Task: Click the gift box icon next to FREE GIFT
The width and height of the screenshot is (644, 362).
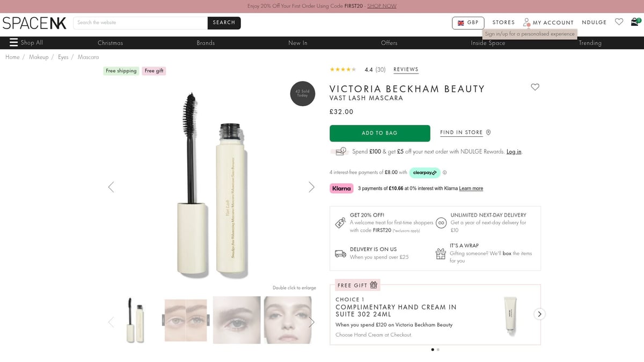Action: (x=374, y=285)
